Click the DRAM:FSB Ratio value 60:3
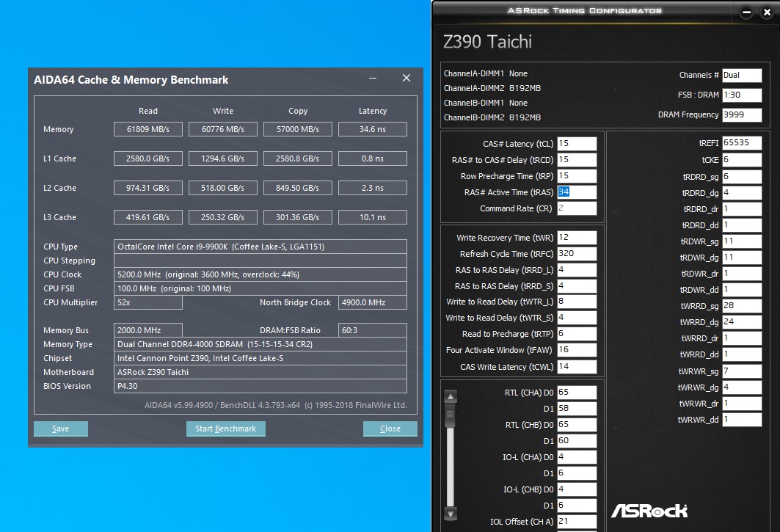The image size is (780, 532). (x=373, y=330)
